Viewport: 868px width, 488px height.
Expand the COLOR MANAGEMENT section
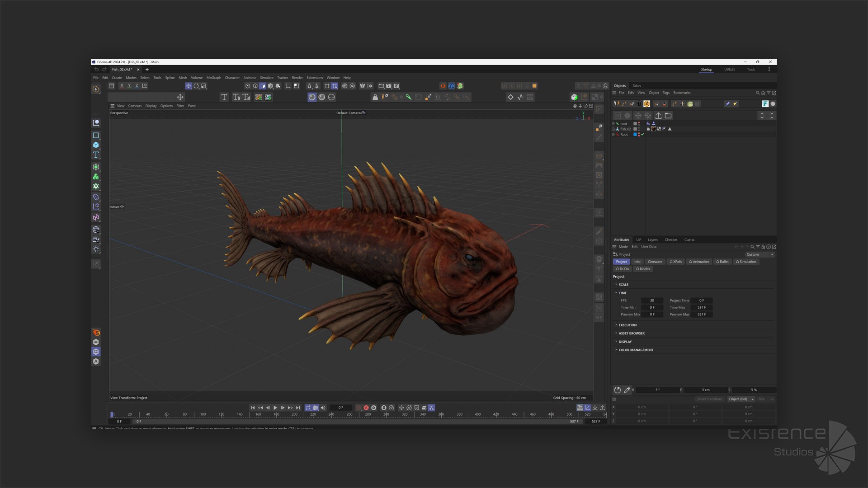click(636, 350)
